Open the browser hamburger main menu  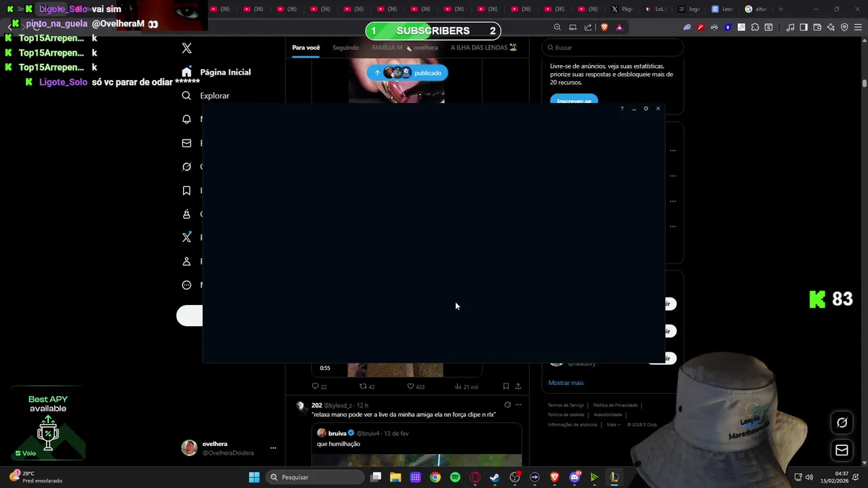tap(858, 27)
